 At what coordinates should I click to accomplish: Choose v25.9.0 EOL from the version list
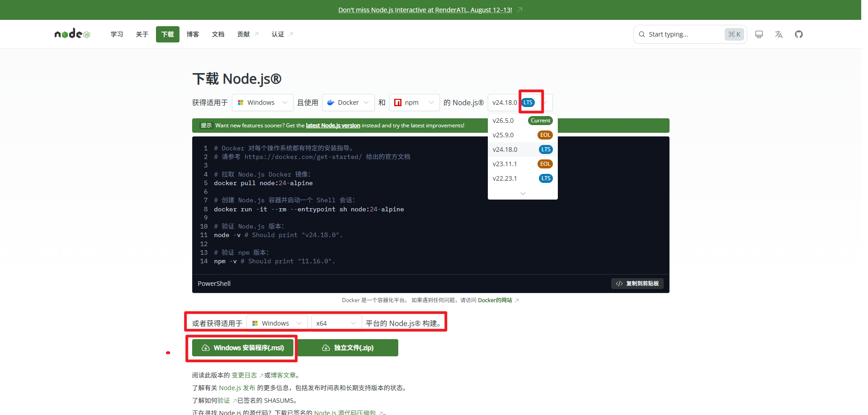click(x=523, y=135)
